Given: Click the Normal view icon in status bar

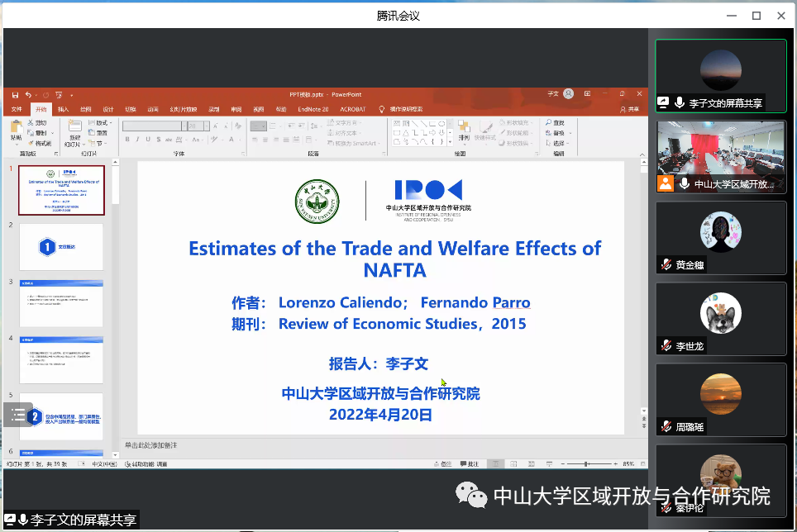Looking at the screenshot, I should point(493,464).
